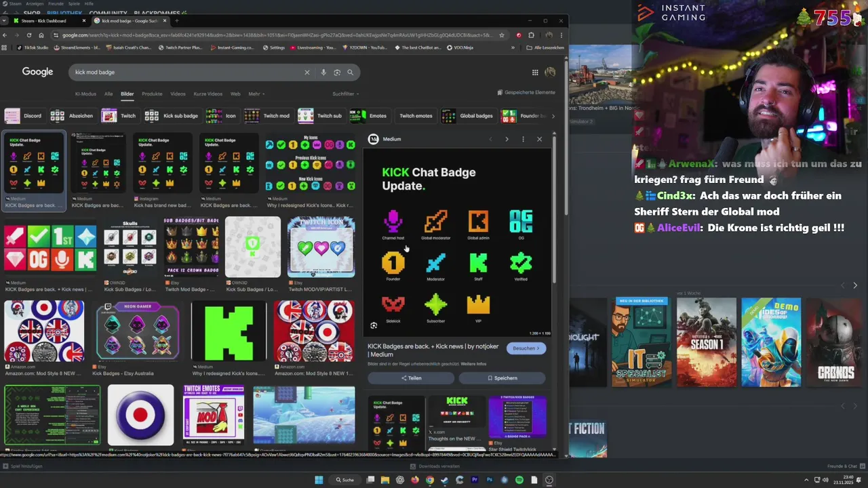
Task: Open Premiere Pro from the taskbar
Action: tap(474, 480)
